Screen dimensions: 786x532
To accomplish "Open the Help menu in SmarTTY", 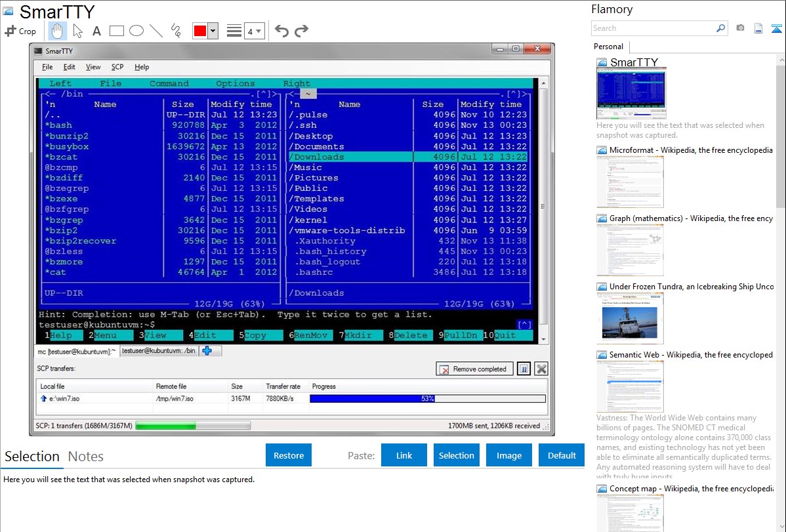I will coord(141,67).
